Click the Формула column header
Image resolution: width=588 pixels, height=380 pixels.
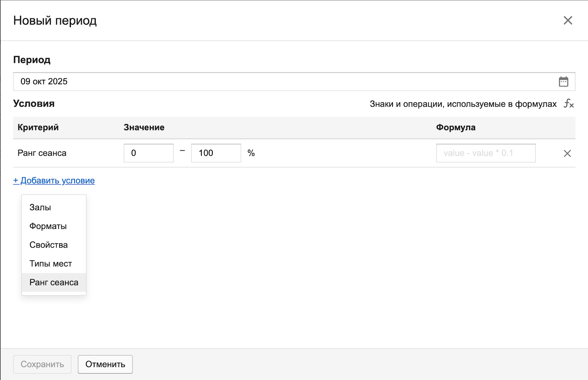click(456, 128)
